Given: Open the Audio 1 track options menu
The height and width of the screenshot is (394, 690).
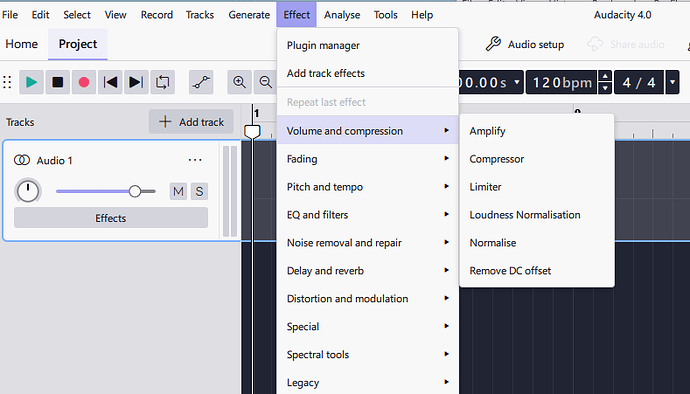Looking at the screenshot, I should pyautogui.click(x=195, y=160).
